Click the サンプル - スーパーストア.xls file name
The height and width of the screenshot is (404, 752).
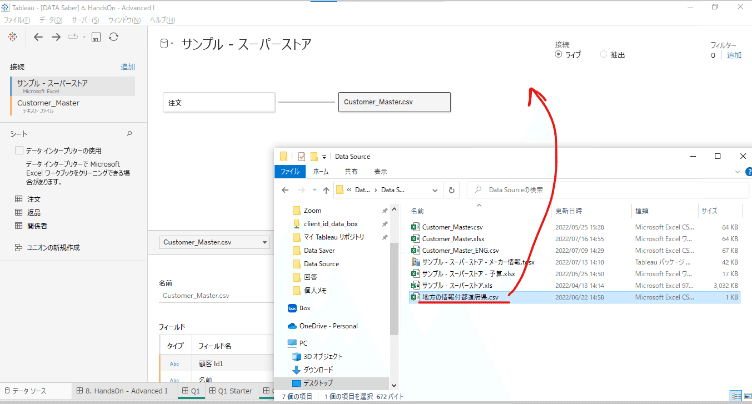pos(457,285)
